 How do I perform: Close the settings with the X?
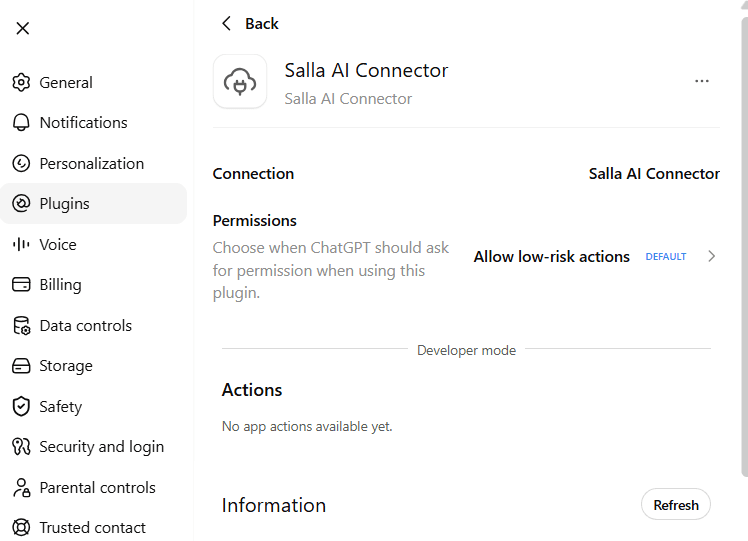[x=22, y=28]
